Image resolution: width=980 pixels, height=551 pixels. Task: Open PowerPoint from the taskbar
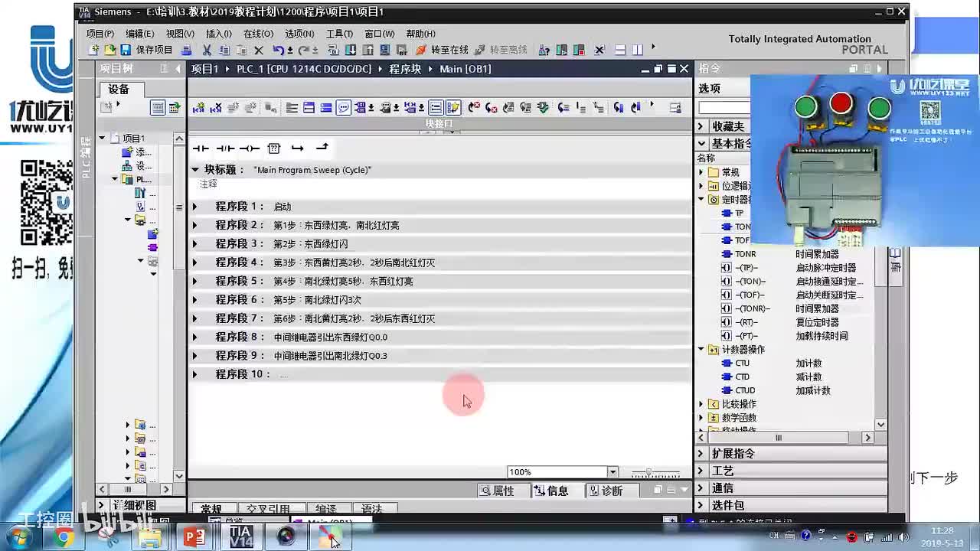click(194, 536)
